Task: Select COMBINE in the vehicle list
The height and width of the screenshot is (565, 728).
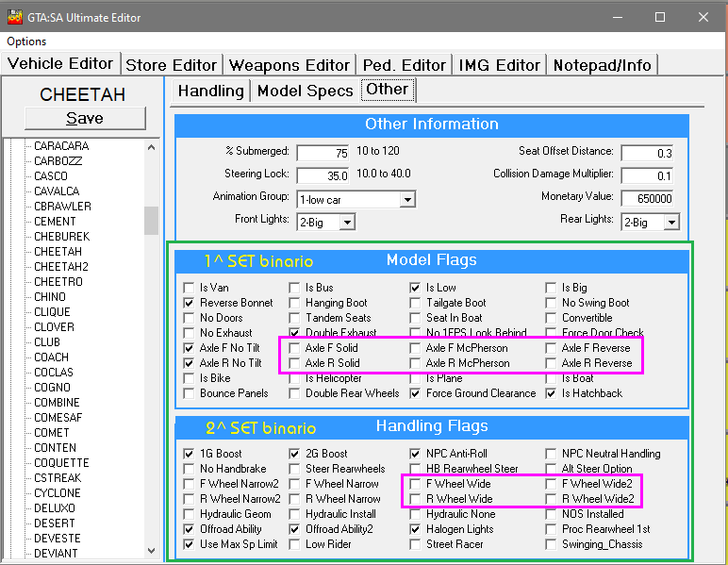Action: [57, 403]
